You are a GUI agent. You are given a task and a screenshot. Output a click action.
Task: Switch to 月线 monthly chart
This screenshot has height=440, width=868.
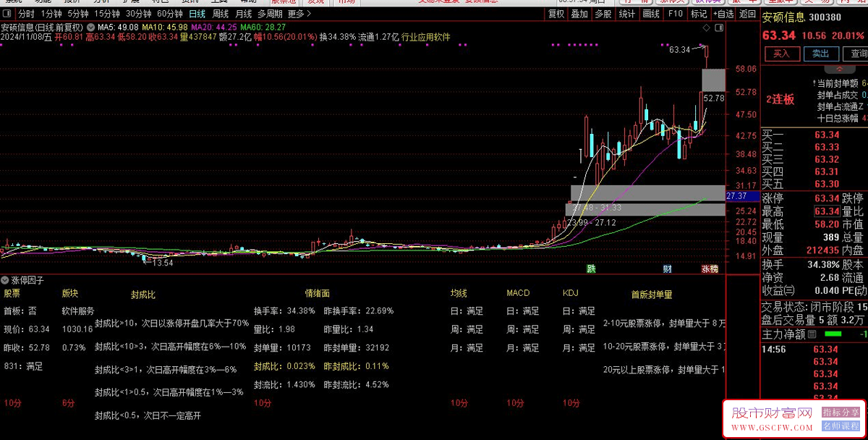(243, 14)
